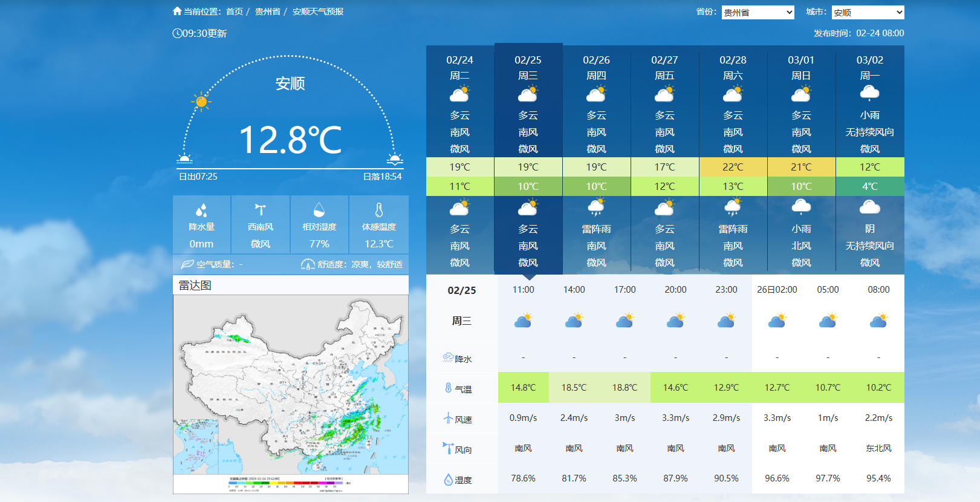Click the sunset icon above 日落18:54

tap(395, 158)
